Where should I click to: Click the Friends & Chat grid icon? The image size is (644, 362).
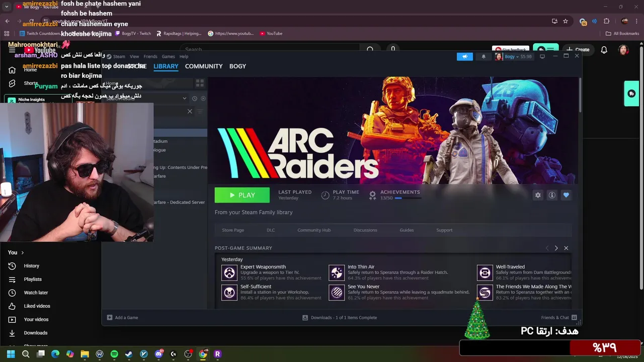(574, 317)
